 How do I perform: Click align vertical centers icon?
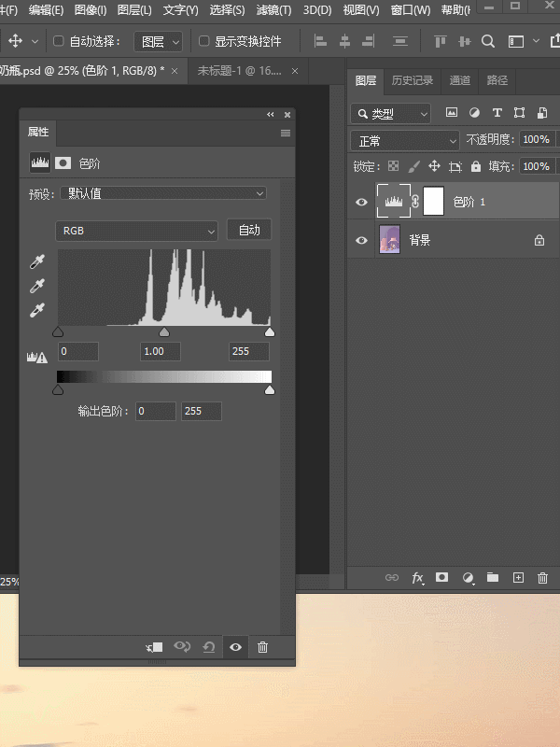[x=464, y=41]
